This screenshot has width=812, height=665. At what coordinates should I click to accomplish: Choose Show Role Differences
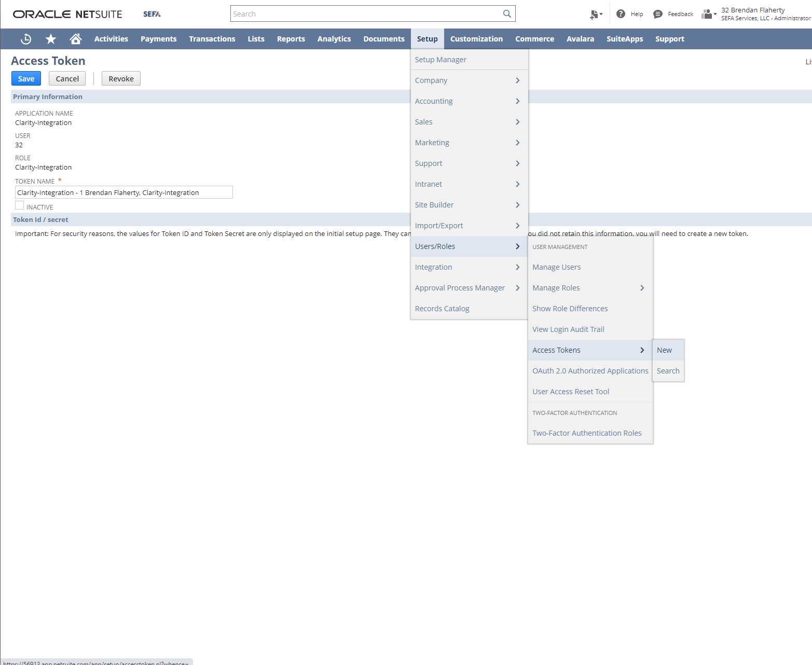click(590, 309)
